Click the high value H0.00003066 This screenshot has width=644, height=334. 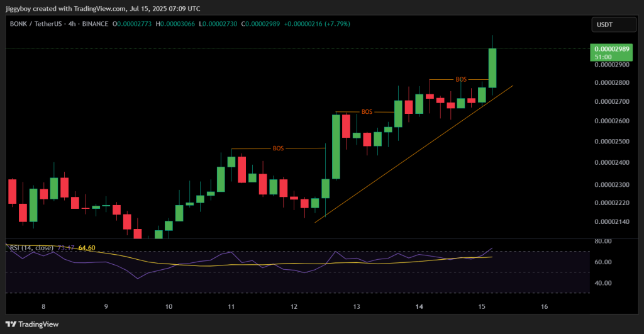coord(175,24)
